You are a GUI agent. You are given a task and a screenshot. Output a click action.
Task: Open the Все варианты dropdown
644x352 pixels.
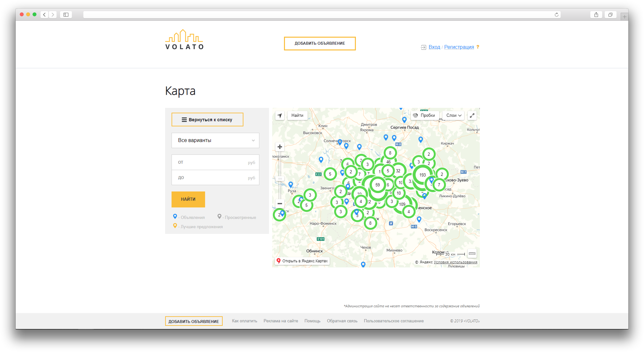click(215, 140)
